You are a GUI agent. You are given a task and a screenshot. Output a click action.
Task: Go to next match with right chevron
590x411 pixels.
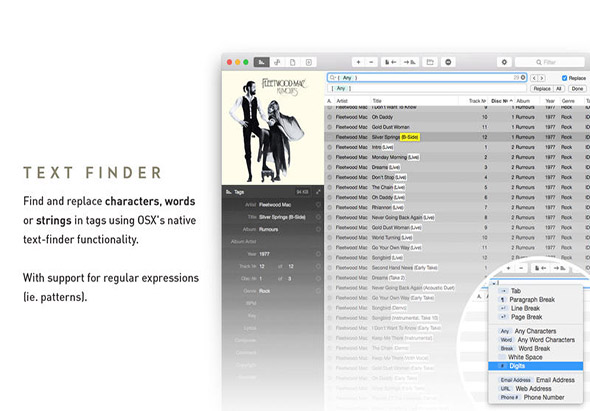542,78
